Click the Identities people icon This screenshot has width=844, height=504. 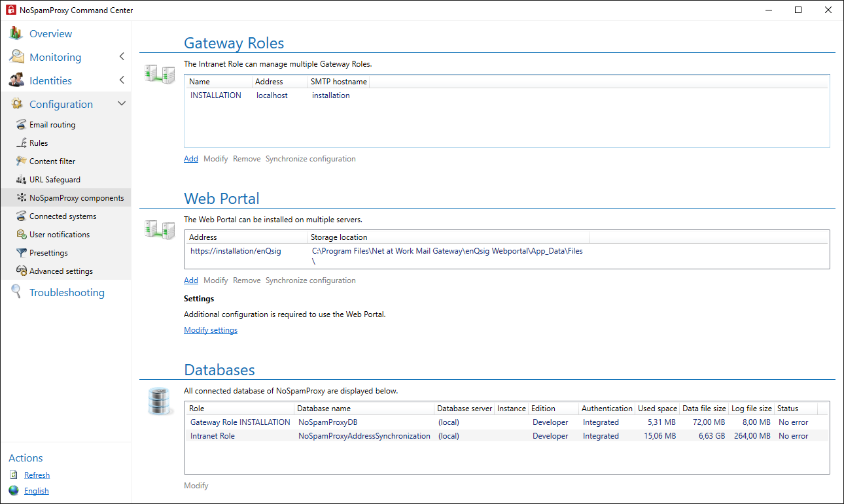(x=16, y=80)
